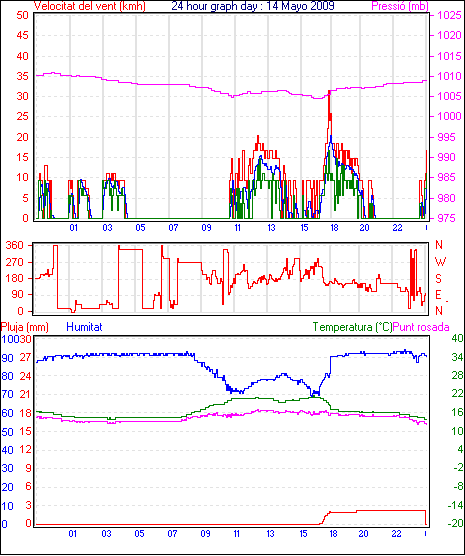Click the S compass label
465x556 pixels.
[438, 279]
